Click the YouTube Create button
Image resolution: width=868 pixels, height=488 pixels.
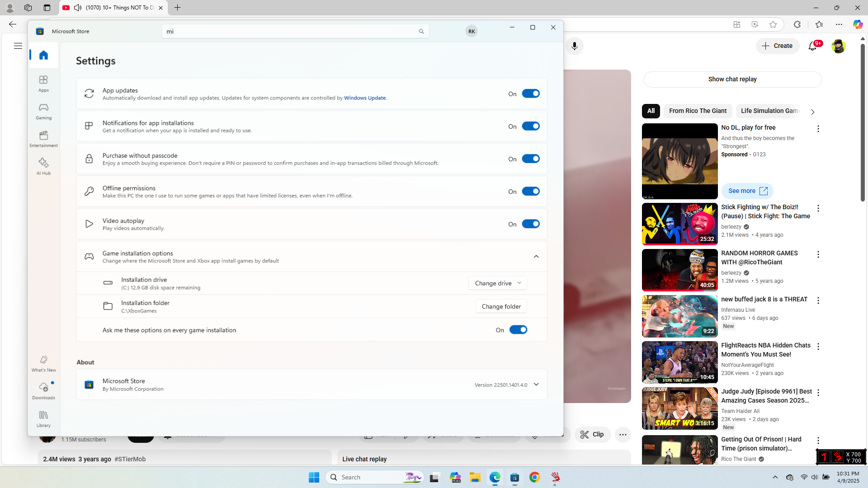777,46
